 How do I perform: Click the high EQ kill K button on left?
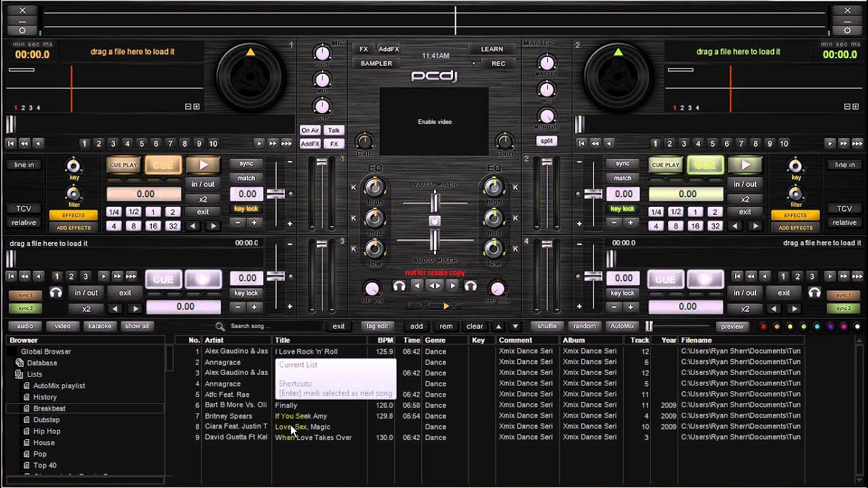(353, 187)
